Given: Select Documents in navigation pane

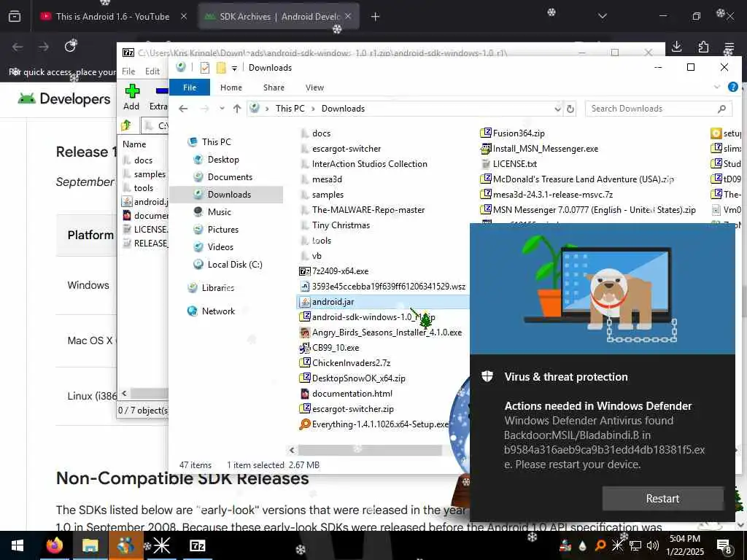Looking at the screenshot, I should click(x=230, y=177).
